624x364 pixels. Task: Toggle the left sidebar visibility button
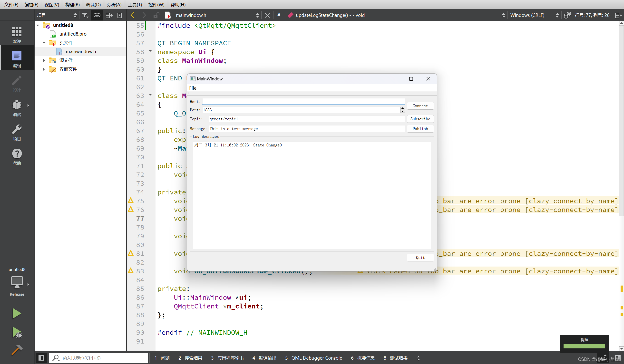pos(41,358)
